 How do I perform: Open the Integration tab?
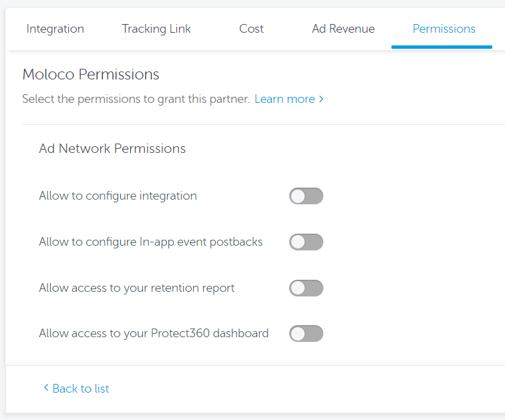[x=55, y=29]
